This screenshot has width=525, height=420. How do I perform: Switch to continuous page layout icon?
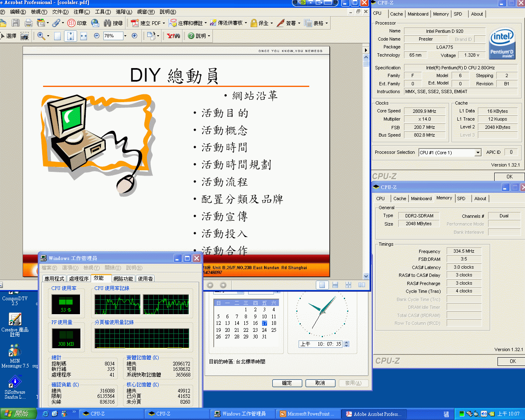point(335,285)
